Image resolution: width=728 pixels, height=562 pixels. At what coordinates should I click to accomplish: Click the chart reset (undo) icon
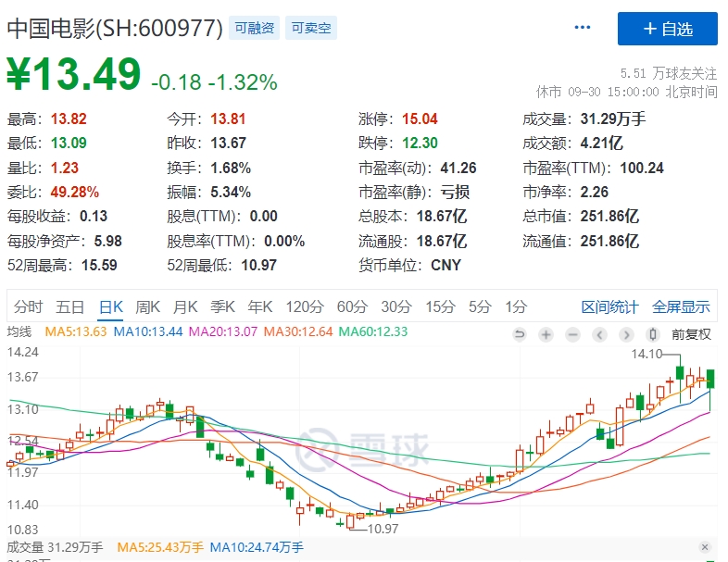pyautogui.click(x=520, y=334)
